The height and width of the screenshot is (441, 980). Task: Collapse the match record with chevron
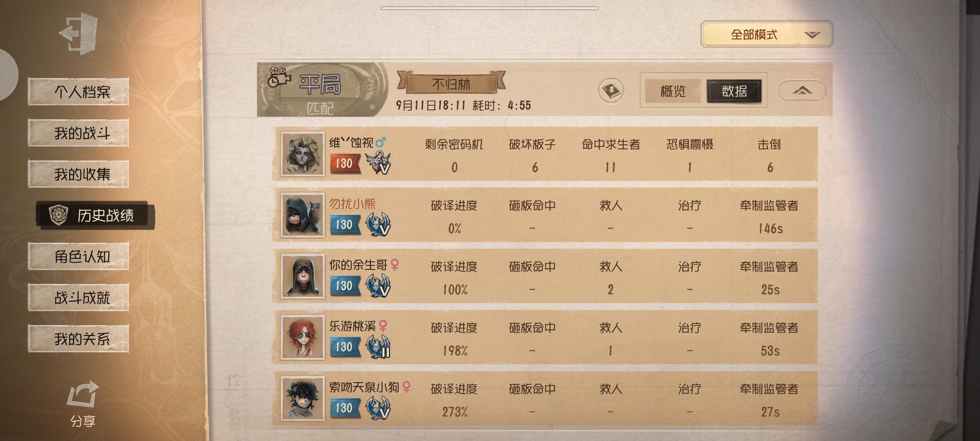tap(802, 90)
